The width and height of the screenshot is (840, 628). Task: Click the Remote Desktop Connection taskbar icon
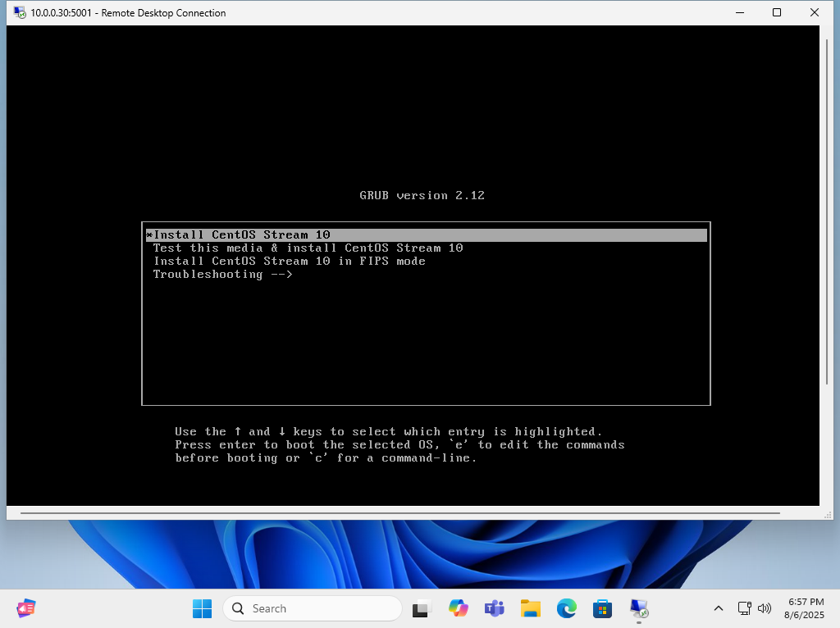pos(639,608)
